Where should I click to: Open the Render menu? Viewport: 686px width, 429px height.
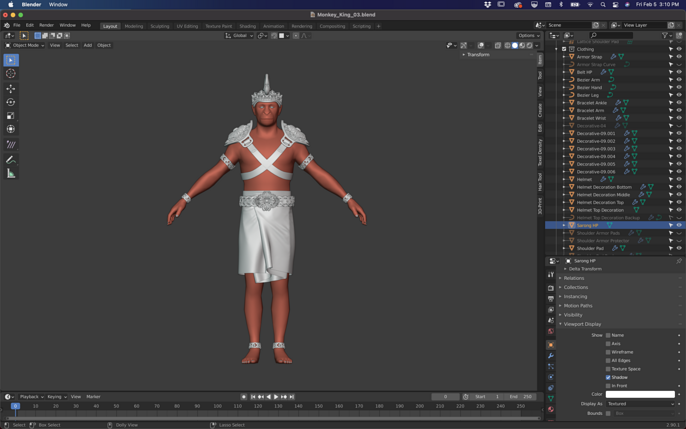(x=46, y=25)
